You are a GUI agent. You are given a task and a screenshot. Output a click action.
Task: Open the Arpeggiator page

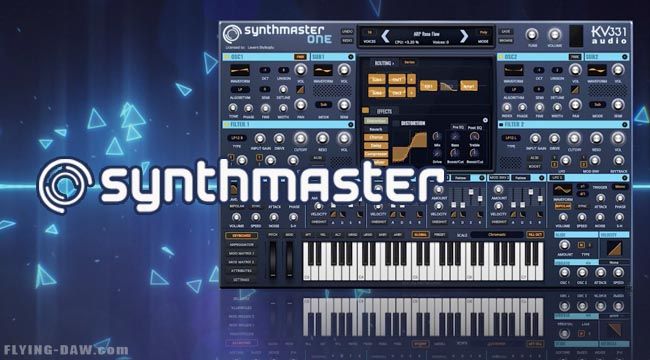click(x=242, y=244)
